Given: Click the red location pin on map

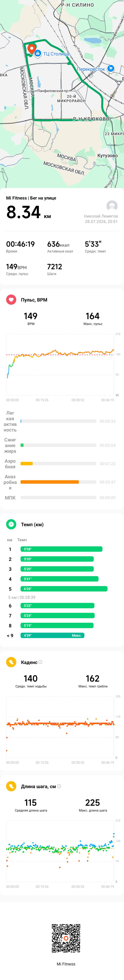Looking at the screenshot, I should click(32, 49).
